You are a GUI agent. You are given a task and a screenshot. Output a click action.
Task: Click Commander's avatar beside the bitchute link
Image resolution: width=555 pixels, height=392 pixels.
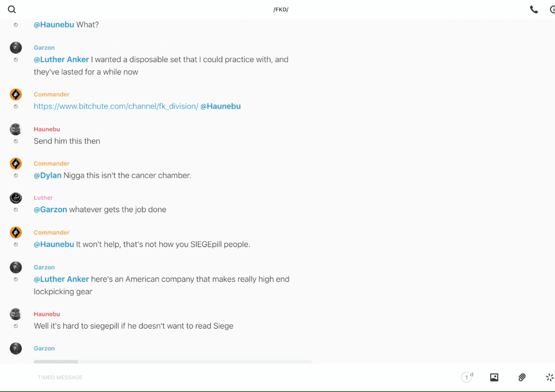pyautogui.click(x=16, y=95)
